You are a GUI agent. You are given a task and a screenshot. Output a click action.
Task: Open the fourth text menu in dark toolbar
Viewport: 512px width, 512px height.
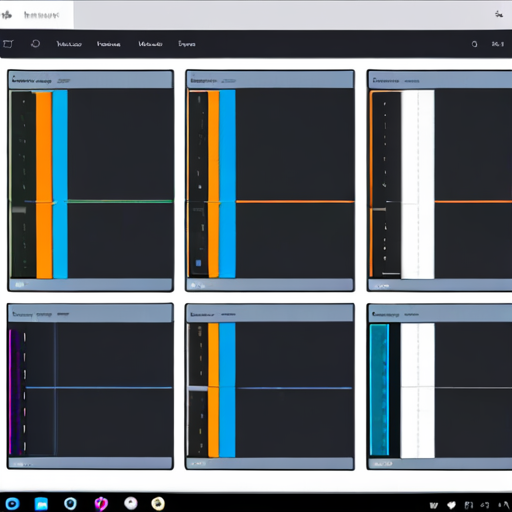pos(187,44)
